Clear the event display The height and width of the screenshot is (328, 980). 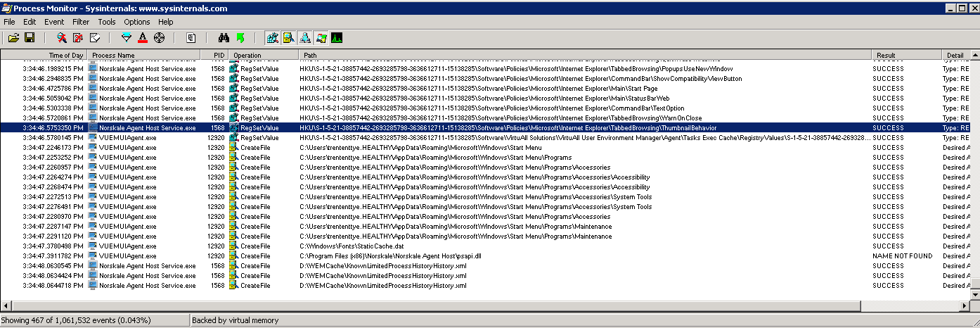[x=95, y=37]
